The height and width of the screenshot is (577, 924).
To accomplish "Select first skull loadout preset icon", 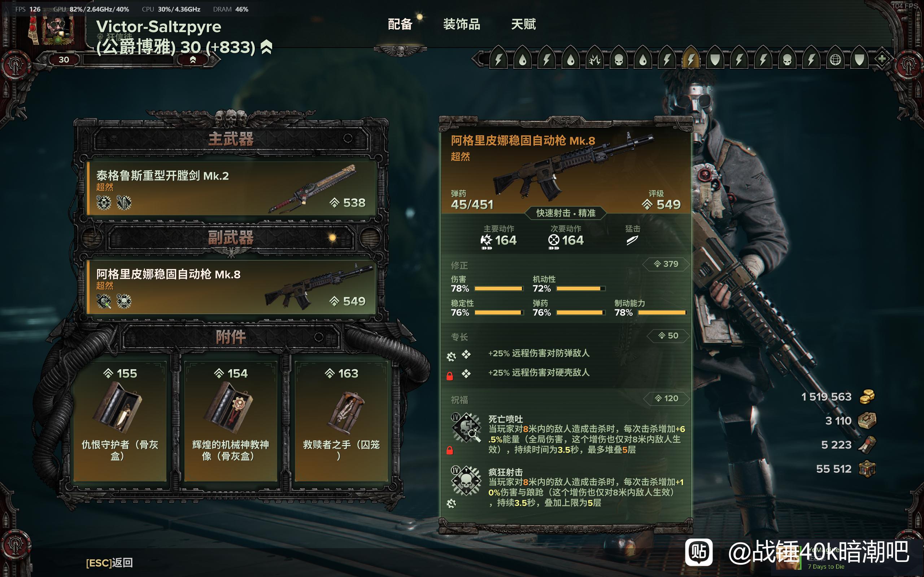I will tap(619, 60).
